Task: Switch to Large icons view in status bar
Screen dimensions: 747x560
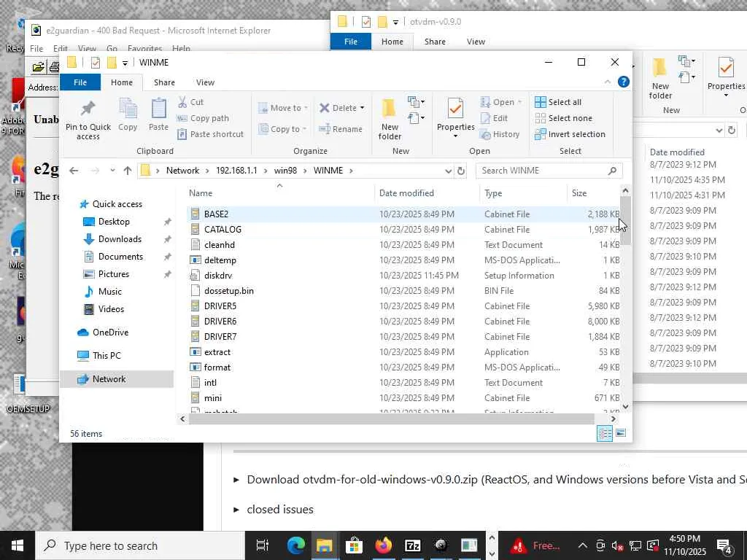Action: tap(621, 433)
